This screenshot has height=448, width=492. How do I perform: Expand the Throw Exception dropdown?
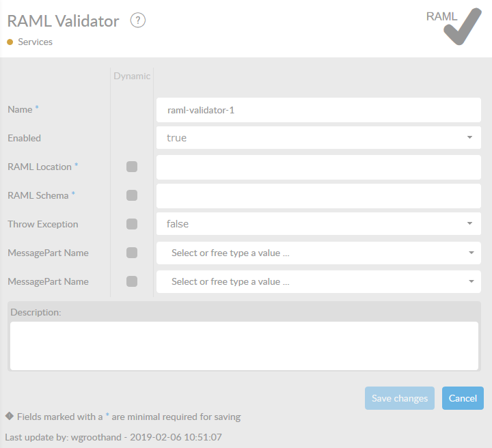tap(318, 224)
